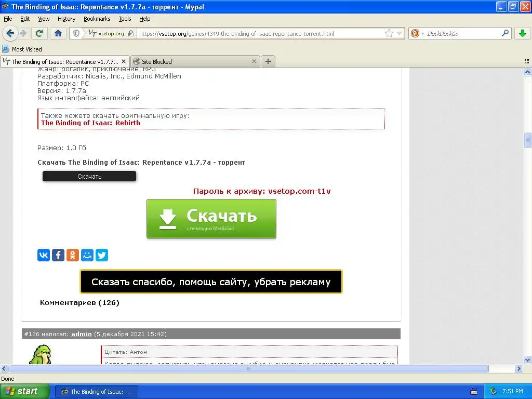Image resolution: width=532 pixels, height=399 pixels.
Task: Switch to the Site Blocked tab
Action: pyautogui.click(x=195, y=61)
